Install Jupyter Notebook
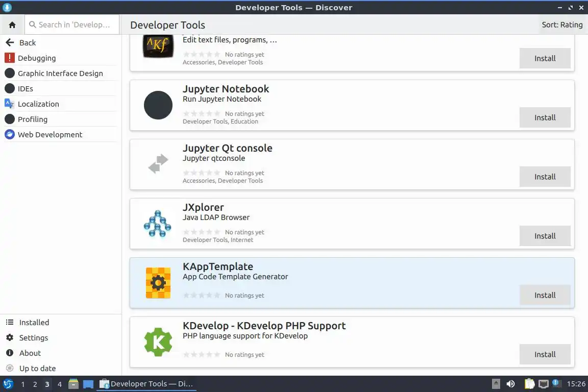Viewport: 588px width, 392px height. point(545,117)
